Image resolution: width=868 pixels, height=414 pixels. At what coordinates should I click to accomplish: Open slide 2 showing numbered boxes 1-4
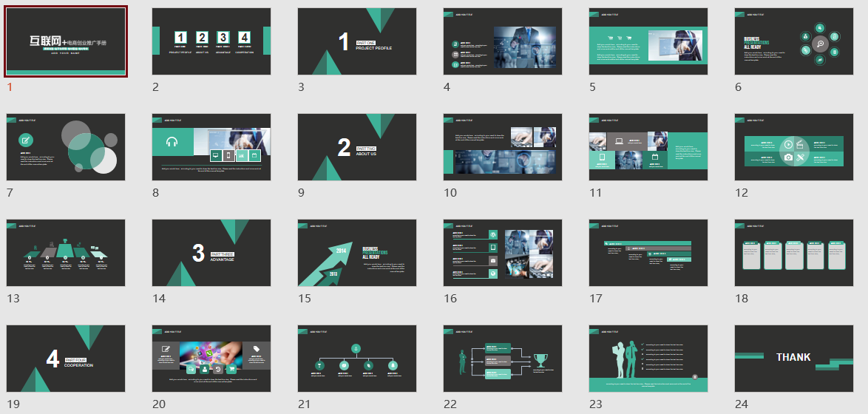pyautogui.click(x=211, y=41)
